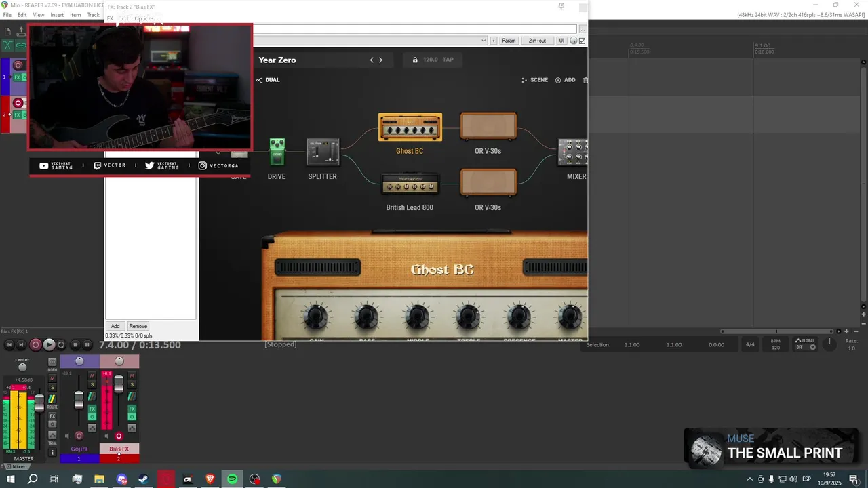868x488 pixels.
Task: Arm Bias FX track for recording
Action: click(x=119, y=436)
